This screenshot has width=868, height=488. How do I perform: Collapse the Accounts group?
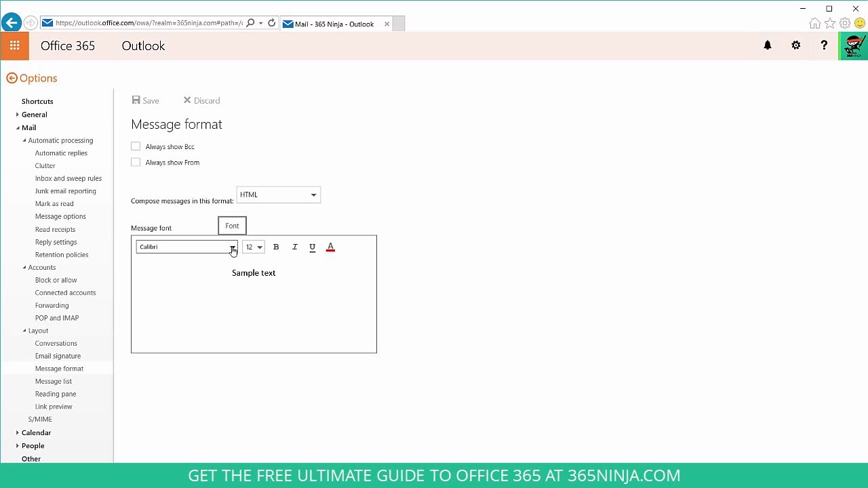point(24,267)
